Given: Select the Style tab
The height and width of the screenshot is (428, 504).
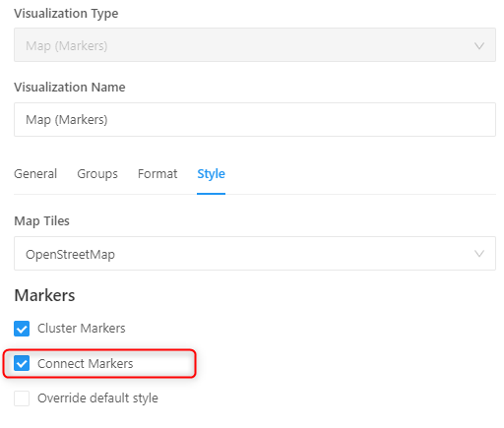Looking at the screenshot, I should [211, 174].
